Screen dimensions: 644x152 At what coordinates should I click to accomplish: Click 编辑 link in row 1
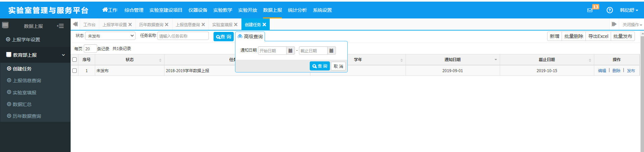click(x=602, y=70)
